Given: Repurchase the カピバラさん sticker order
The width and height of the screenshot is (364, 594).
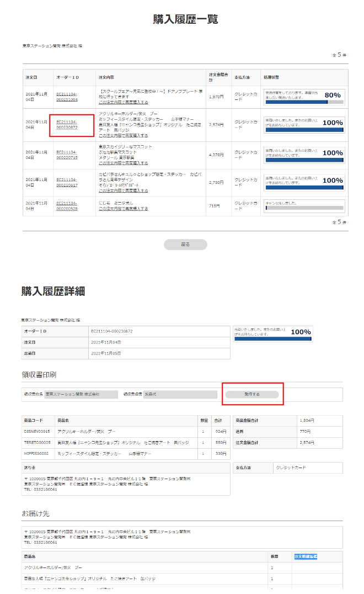Looking at the screenshot, I should pyautogui.click(x=123, y=191).
